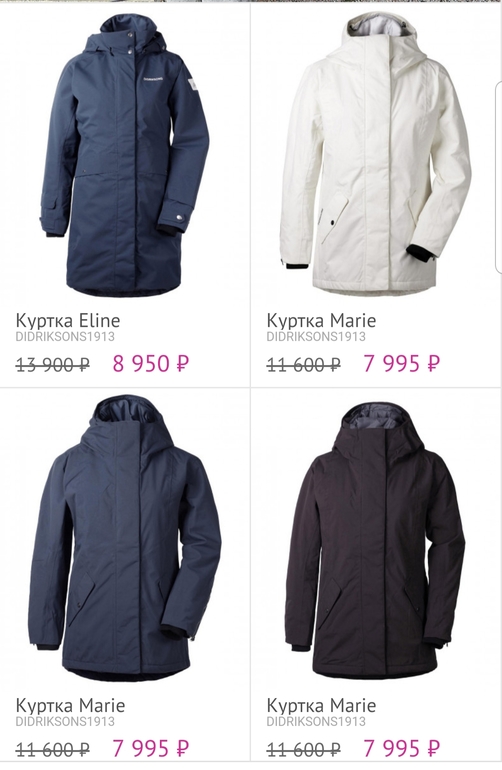Open the navy Eline jacket photo
Image resolution: width=502 pixels, height=770 pixels.
point(125,155)
